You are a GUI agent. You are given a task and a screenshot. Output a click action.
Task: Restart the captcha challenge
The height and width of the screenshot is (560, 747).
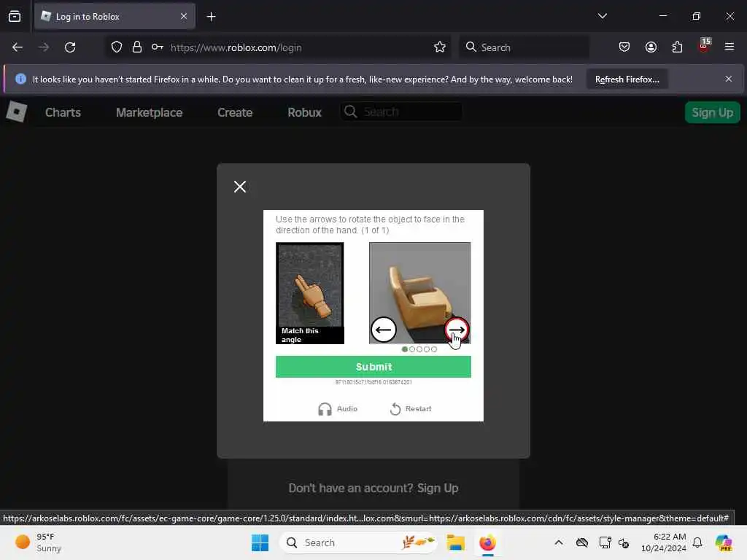pos(410,408)
